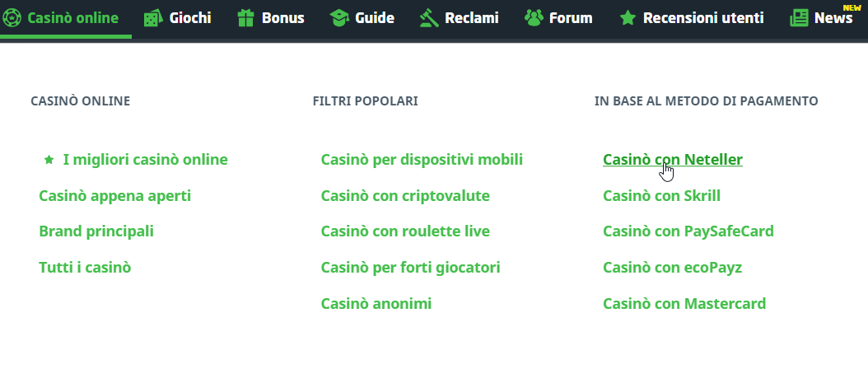Click the star icon next to Recensioni utenti
The image size is (868, 369).
click(628, 17)
